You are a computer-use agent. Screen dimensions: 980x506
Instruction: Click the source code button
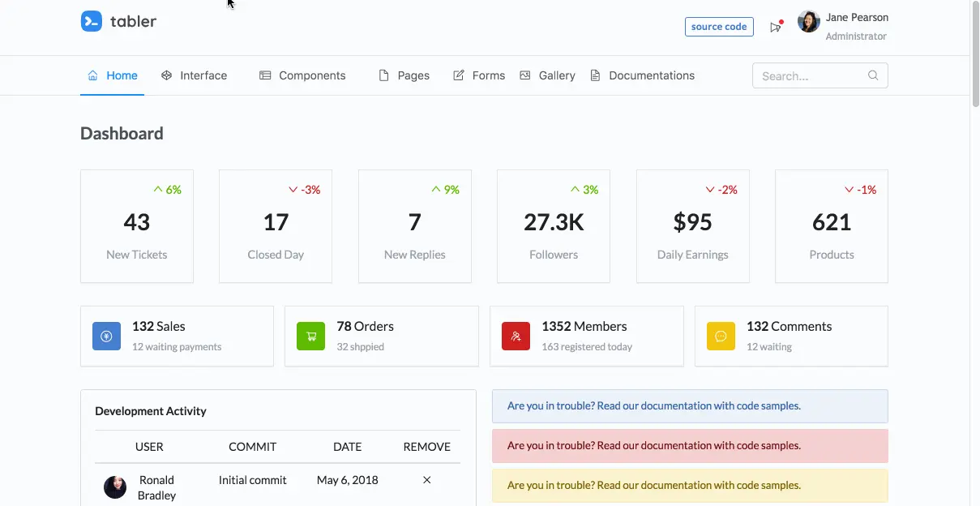pyautogui.click(x=719, y=27)
